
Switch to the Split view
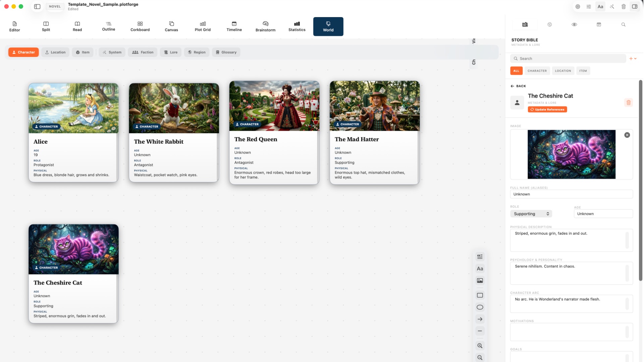pos(46,26)
